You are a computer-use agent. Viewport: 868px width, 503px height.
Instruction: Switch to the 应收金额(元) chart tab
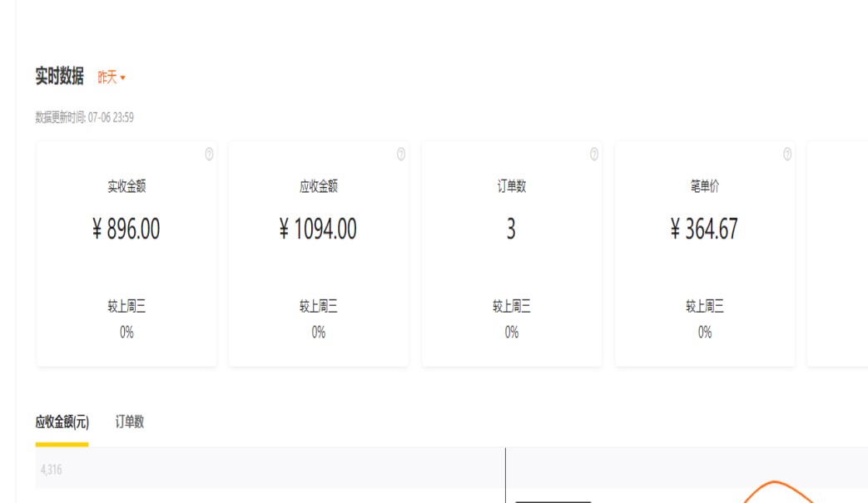pyautogui.click(x=62, y=422)
